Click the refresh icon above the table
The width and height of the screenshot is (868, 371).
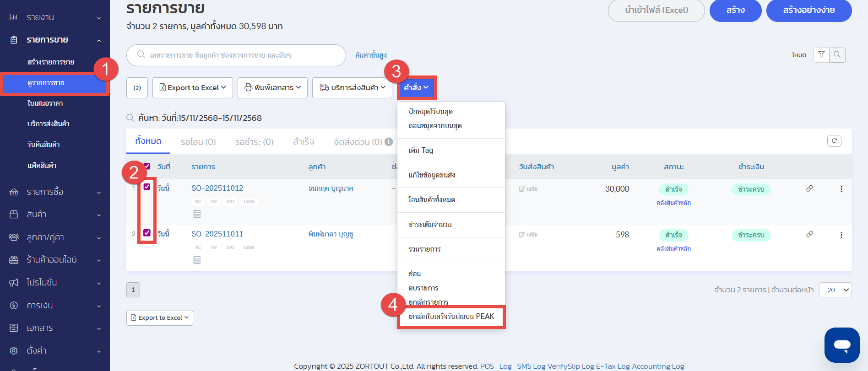(834, 141)
